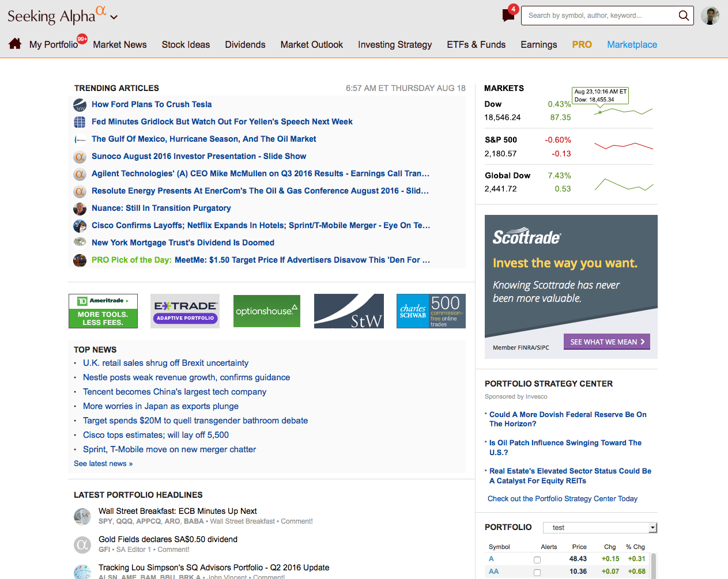This screenshot has height=579, width=728.
Task: Open the portfolio selector dropdown showing test
Action: tap(600, 528)
